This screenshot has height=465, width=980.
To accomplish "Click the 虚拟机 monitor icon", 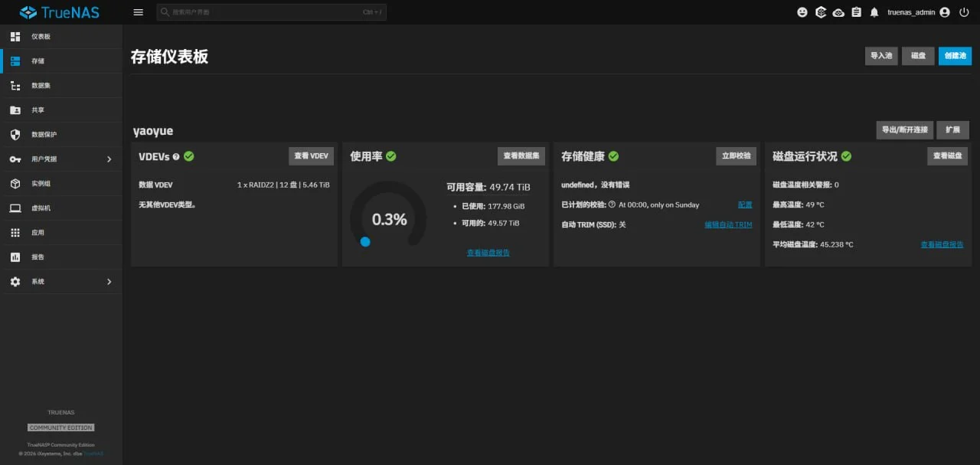I will [x=15, y=208].
